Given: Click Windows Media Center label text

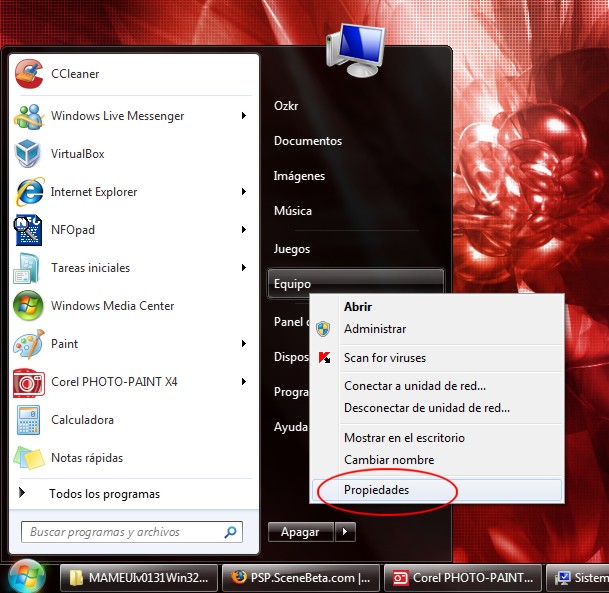Looking at the screenshot, I should click(x=113, y=306).
